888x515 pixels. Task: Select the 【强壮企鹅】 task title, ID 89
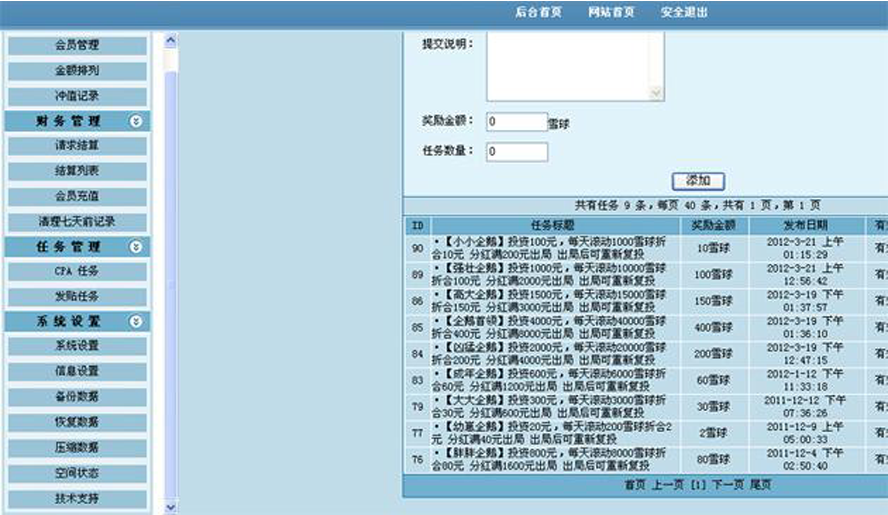(548, 274)
